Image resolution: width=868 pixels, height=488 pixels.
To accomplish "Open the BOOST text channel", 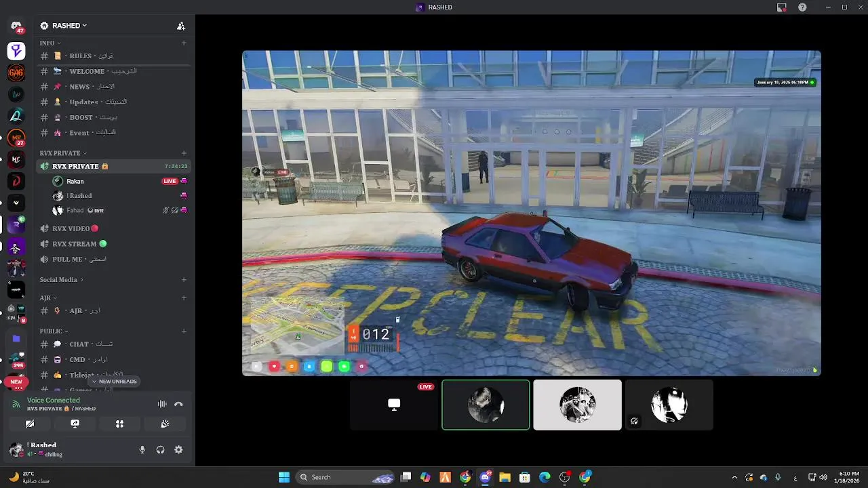I will (114, 117).
